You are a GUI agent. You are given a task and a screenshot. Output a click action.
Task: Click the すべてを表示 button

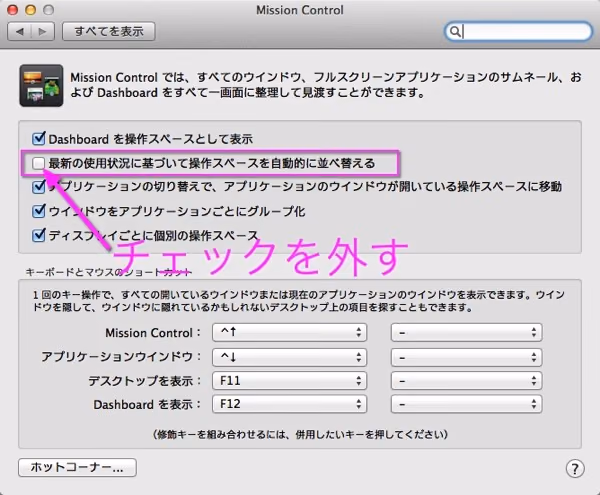pos(109,31)
